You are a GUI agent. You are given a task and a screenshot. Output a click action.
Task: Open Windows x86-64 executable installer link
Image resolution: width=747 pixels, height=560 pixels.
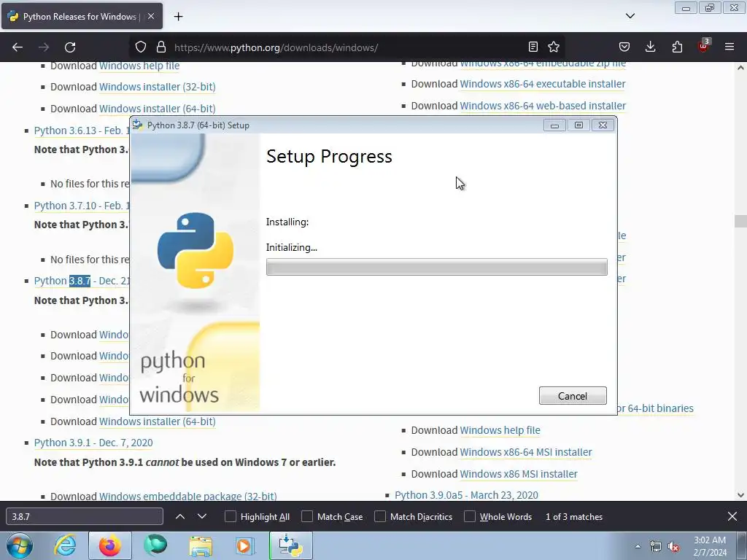point(543,84)
